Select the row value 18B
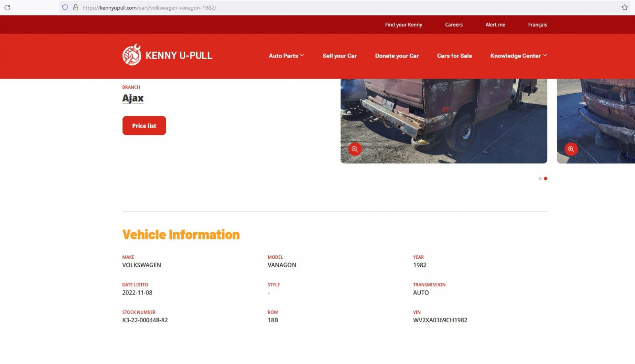 [x=273, y=320]
